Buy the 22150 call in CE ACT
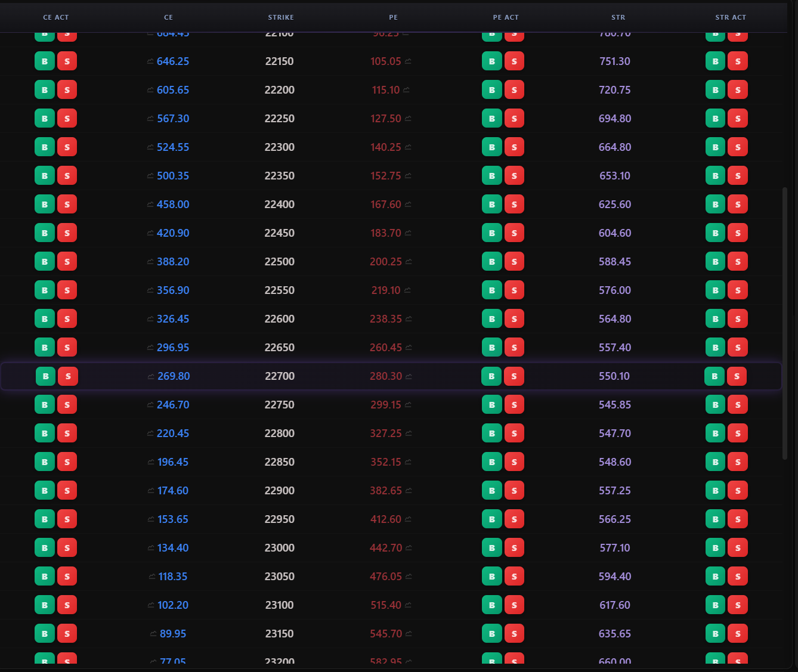 click(45, 61)
